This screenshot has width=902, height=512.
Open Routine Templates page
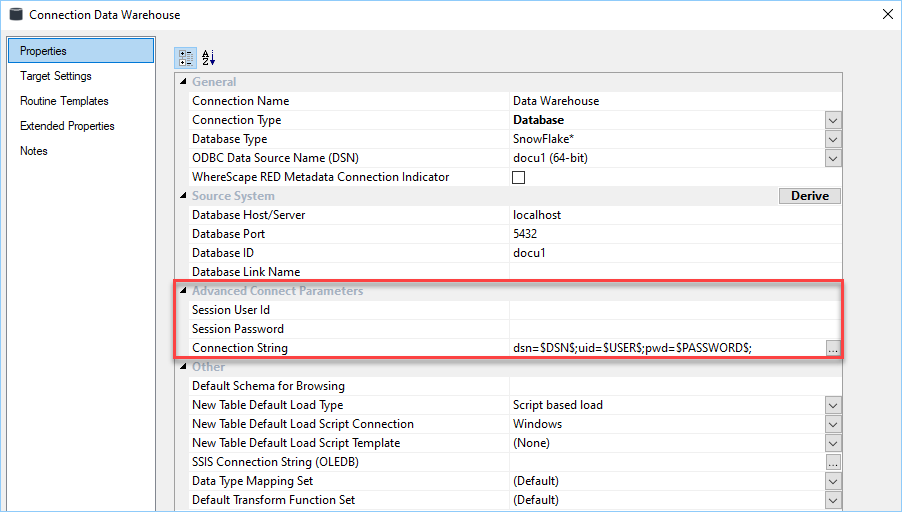click(x=64, y=101)
